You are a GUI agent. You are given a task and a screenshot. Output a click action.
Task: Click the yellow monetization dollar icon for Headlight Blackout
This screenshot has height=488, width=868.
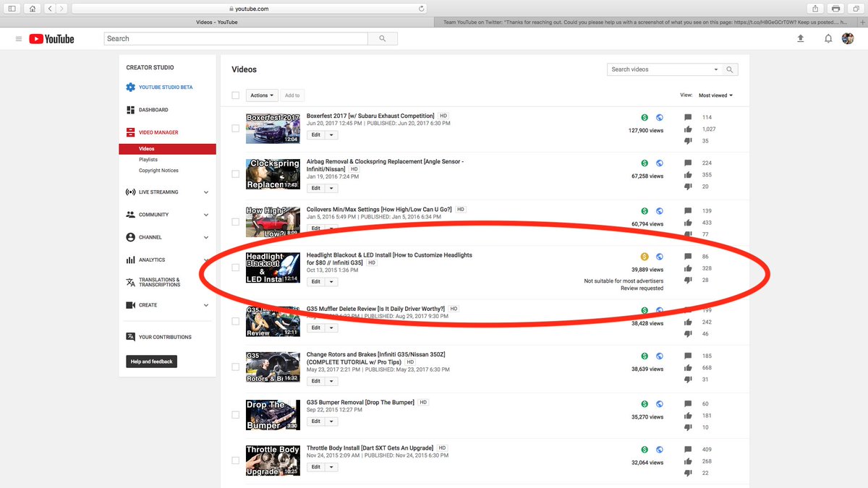click(x=644, y=257)
